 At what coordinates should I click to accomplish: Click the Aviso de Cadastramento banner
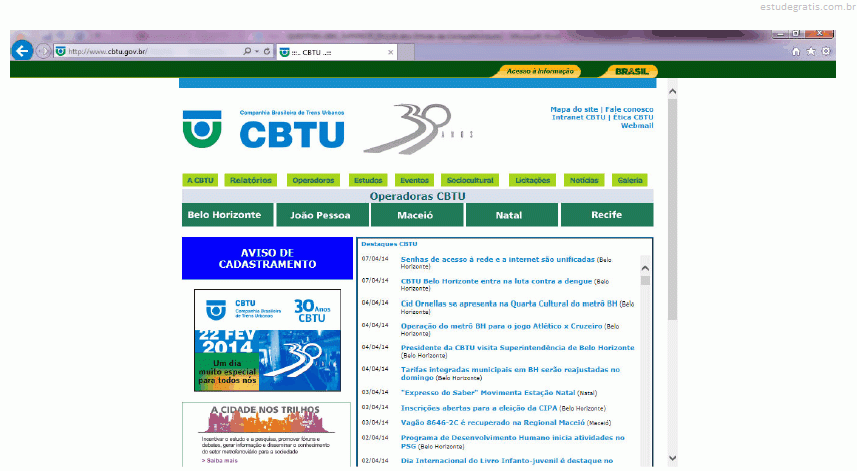267,258
